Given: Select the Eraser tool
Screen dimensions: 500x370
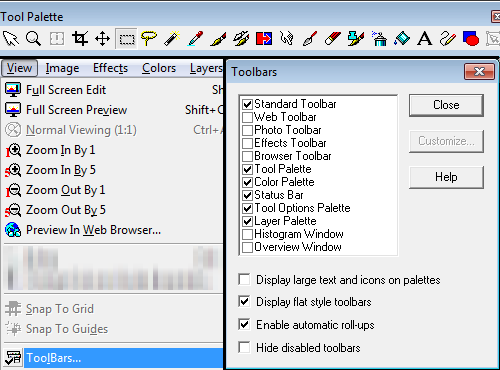Looking at the screenshot, I should [333, 39].
